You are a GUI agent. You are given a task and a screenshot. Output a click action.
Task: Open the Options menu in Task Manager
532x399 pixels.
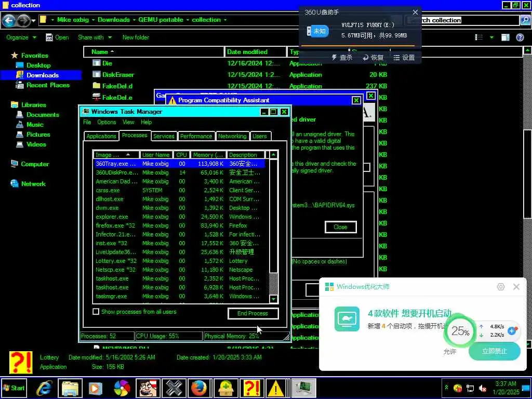pos(107,122)
